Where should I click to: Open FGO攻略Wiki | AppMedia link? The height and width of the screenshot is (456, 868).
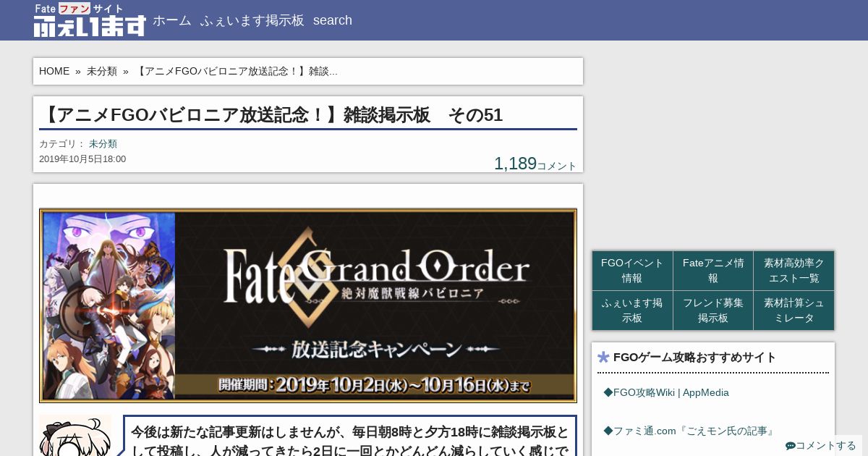[666, 392]
